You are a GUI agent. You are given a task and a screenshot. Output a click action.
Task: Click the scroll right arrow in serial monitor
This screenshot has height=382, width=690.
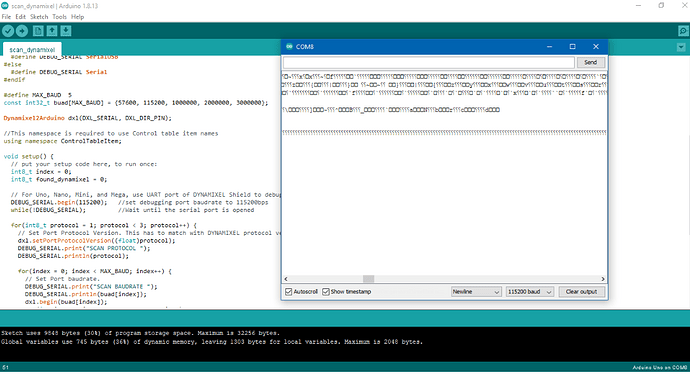tap(602, 279)
